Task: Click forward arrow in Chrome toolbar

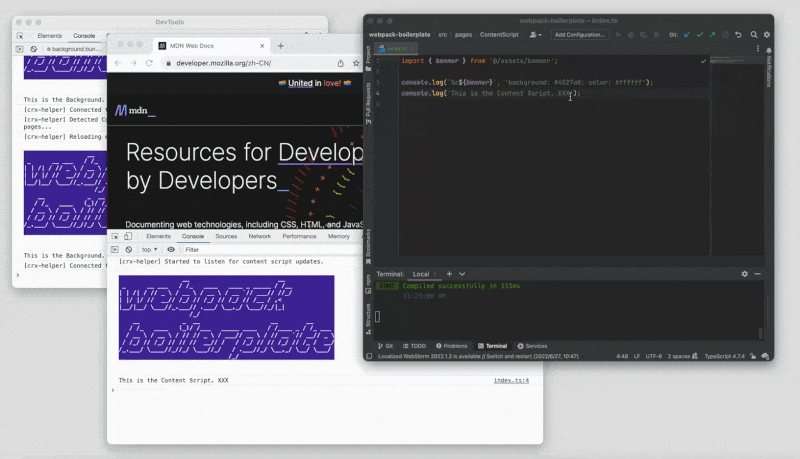Action: pyautogui.click(x=133, y=63)
